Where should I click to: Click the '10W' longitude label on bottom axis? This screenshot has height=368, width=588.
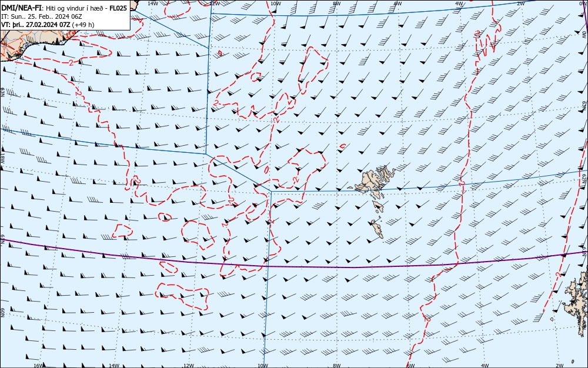[x=263, y=366]
